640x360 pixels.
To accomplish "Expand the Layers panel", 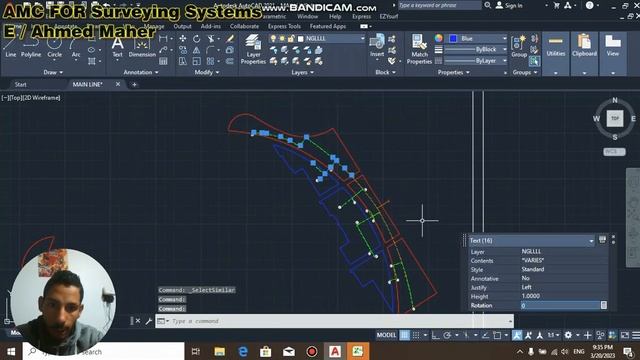I will pos(302,72).
